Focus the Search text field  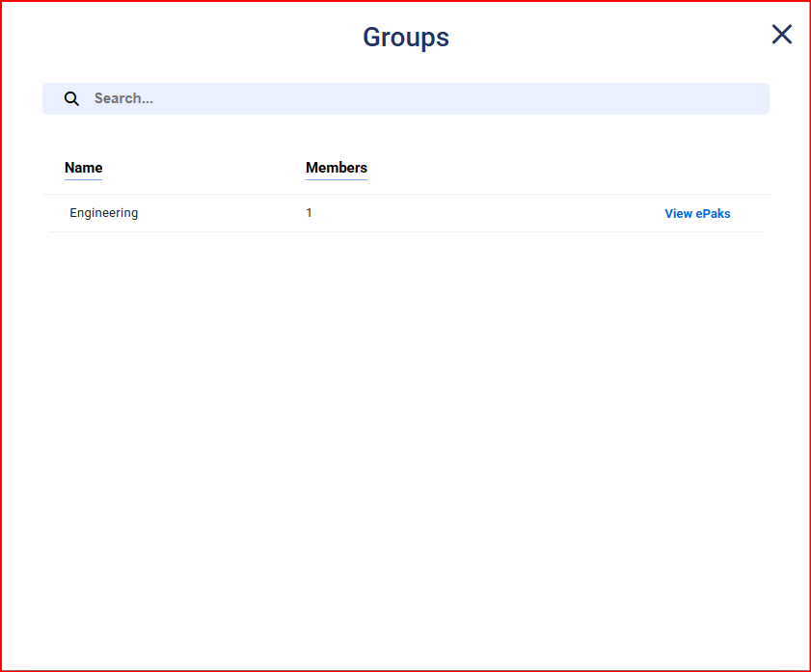424,98
